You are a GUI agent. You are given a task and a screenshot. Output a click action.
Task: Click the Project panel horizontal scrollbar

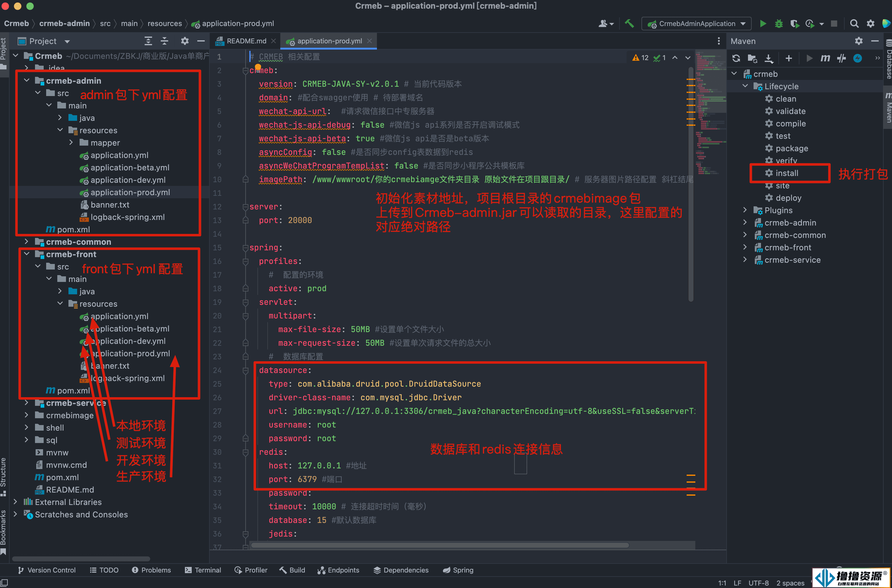coord(81,559)
